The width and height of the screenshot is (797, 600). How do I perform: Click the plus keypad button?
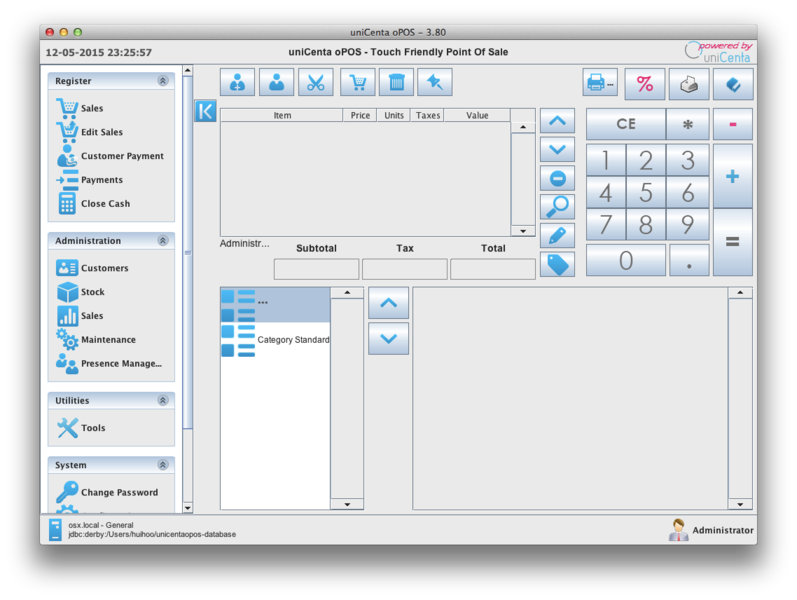coord(733,176)
